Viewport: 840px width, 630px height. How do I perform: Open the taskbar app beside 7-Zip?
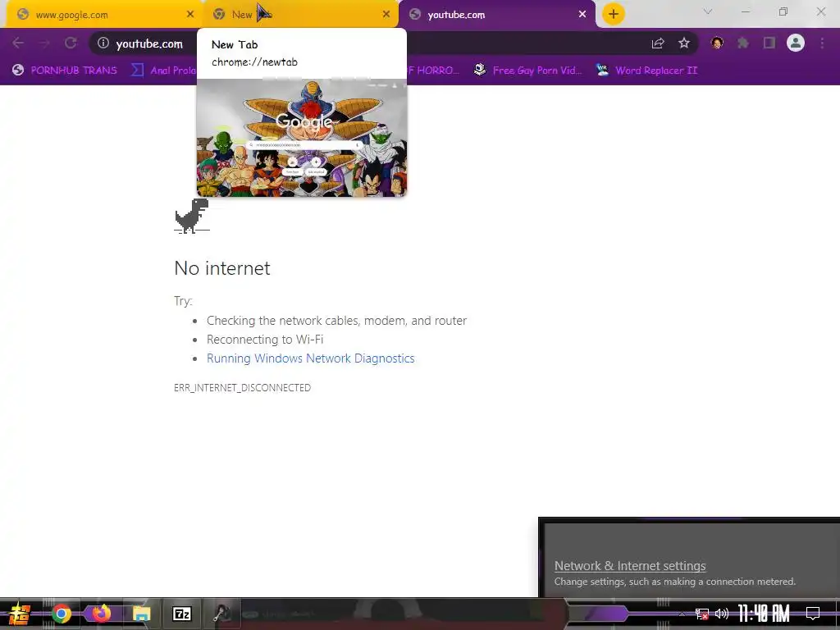point(221,614)
